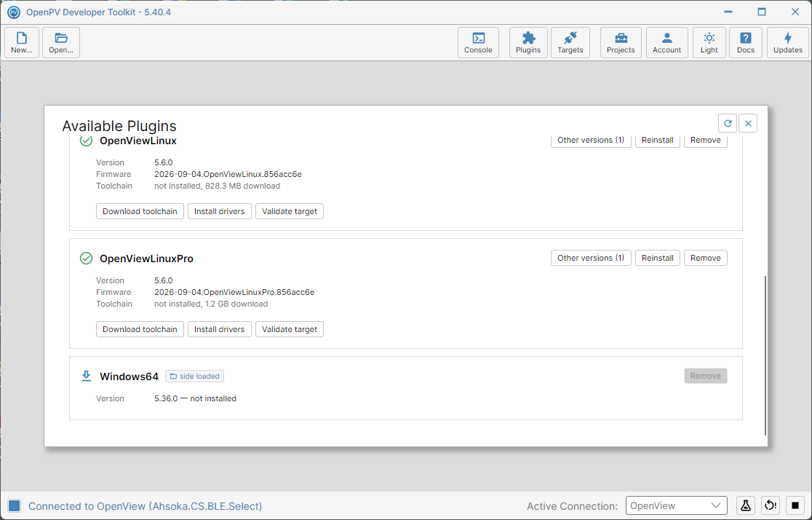Click the blue connection status square
The image size is (812, 520).
pos(15,506)
